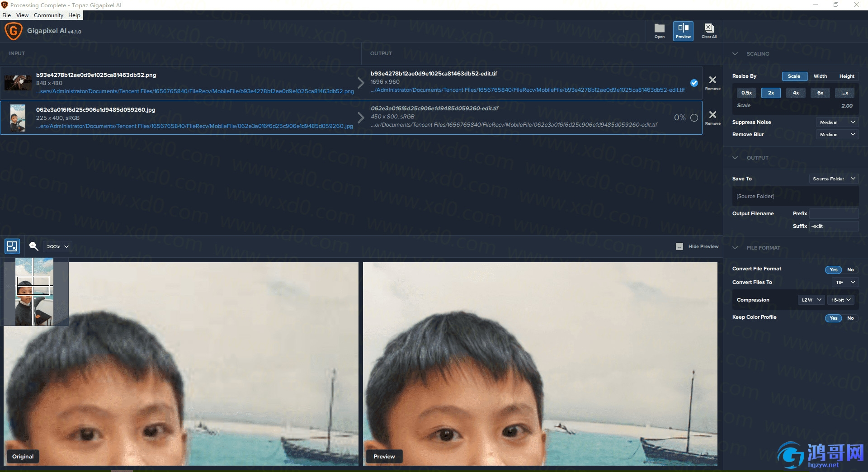Click the Prefix input field
868x472 pixels.
coord(834,213)
